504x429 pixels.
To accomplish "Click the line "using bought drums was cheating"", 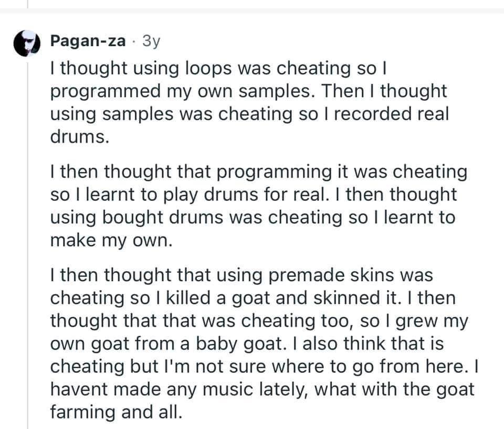I will (x=253, y=217).
